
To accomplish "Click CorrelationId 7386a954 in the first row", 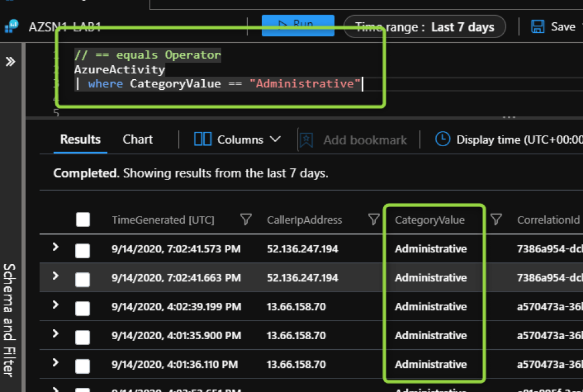I will click(x=550, y=249).
